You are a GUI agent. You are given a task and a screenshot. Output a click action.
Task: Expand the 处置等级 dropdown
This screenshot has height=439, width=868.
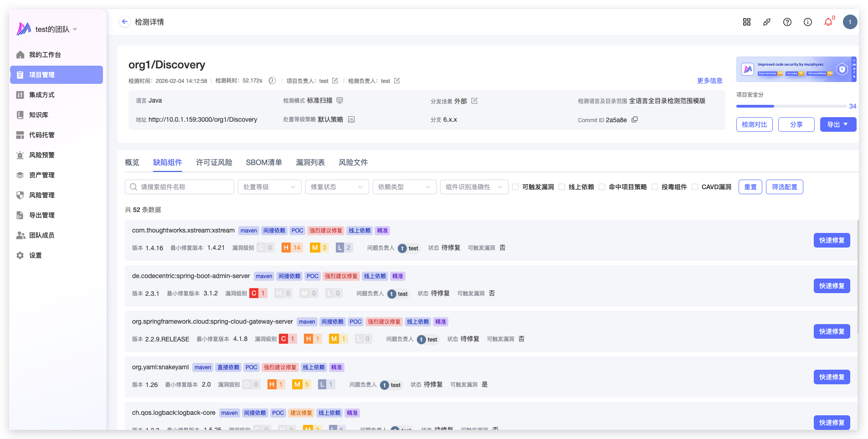coord(269,187)
